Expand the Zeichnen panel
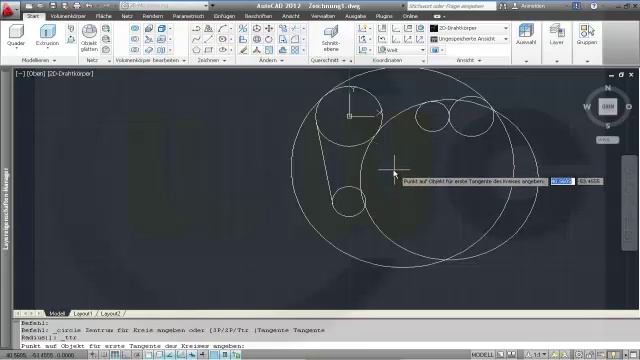The image size is (640, 360). pyautogui.click(x=211, y=60)
